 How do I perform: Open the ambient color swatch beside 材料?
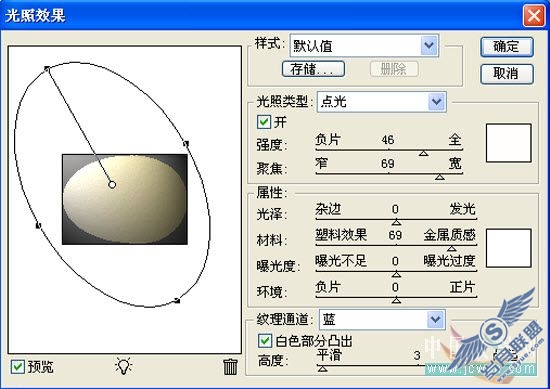509,248
